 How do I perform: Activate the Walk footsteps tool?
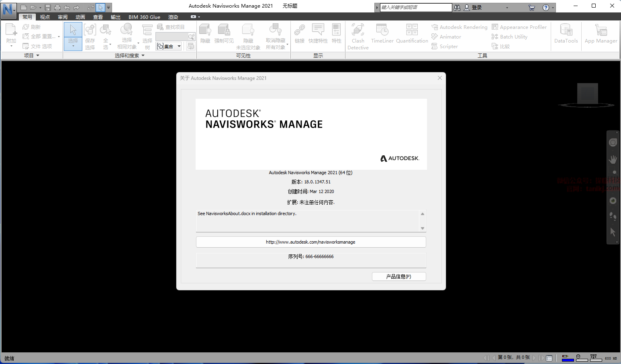click(613, 216)
